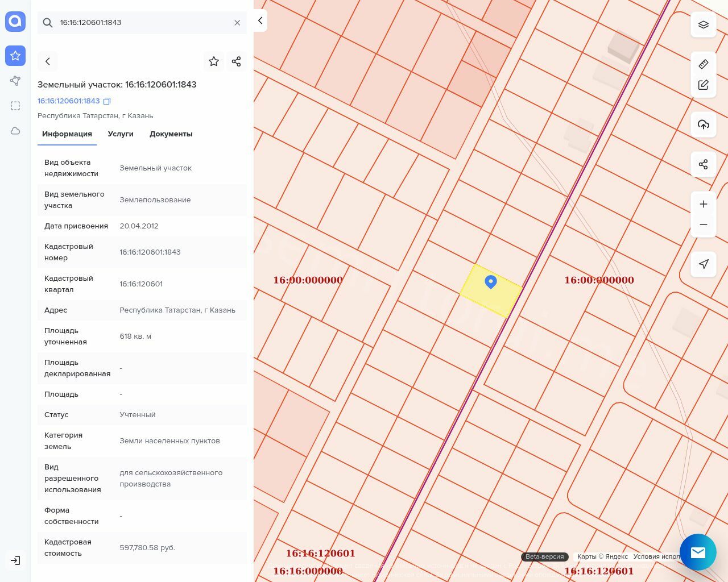This screenshot has width=728, height=582.
Task: Open the mail feedback chat button
Action: pyautogui.click(x=698, y=552)
